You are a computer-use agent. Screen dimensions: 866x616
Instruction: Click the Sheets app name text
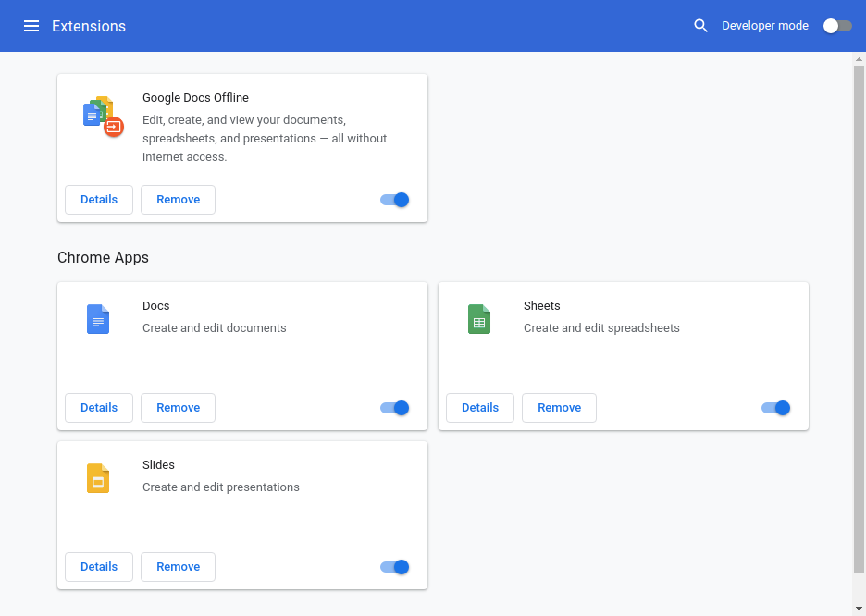[x=542, y=306]
